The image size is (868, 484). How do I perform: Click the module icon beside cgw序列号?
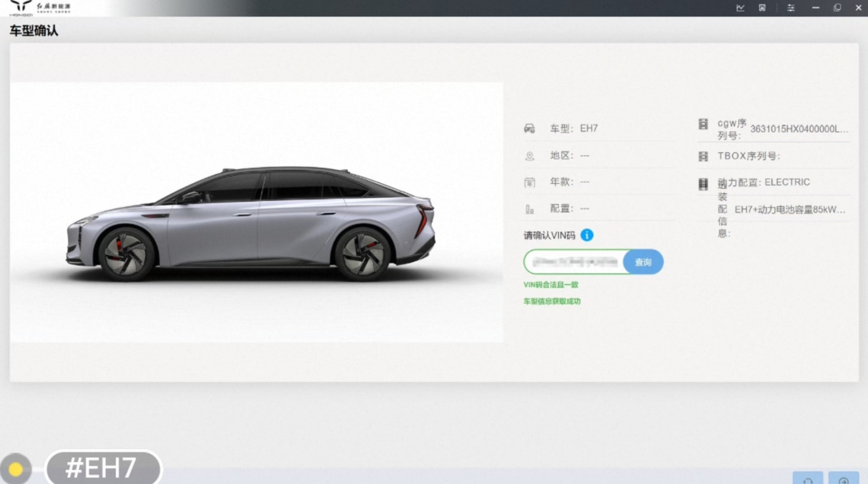pyautogui.click(x=703, y=124)
